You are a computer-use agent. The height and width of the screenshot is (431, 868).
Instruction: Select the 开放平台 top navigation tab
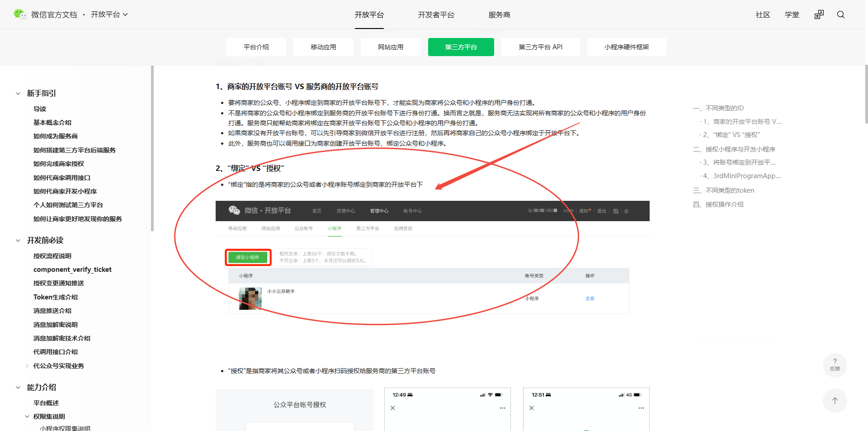(369, 14)
